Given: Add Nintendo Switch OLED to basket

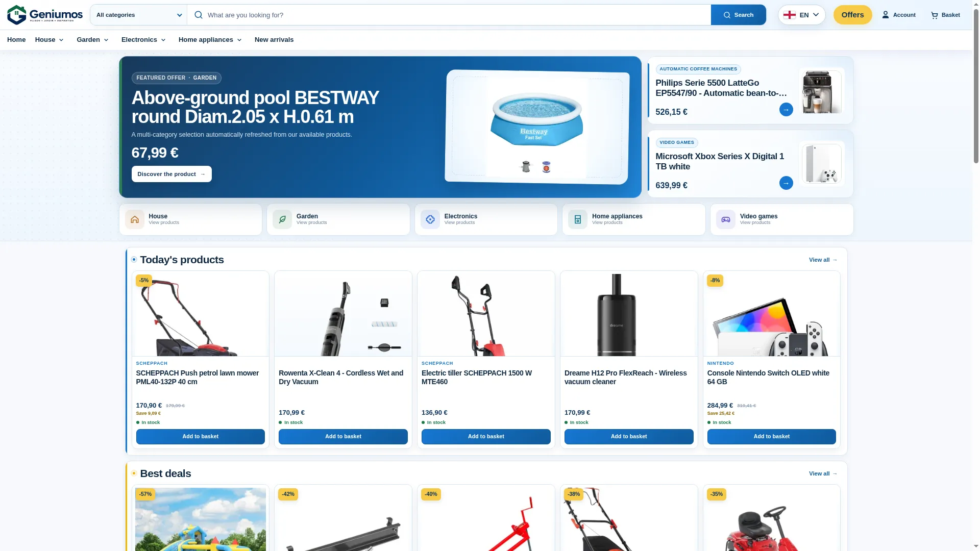Looking at the screenshot, I should point(772,437).
